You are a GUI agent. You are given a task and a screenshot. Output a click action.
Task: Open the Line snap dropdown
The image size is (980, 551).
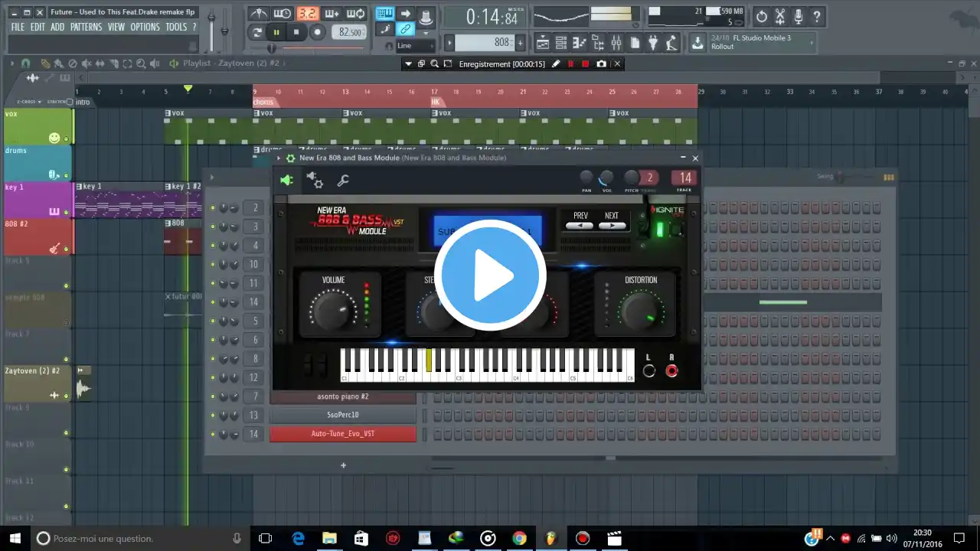coord(416,46)
